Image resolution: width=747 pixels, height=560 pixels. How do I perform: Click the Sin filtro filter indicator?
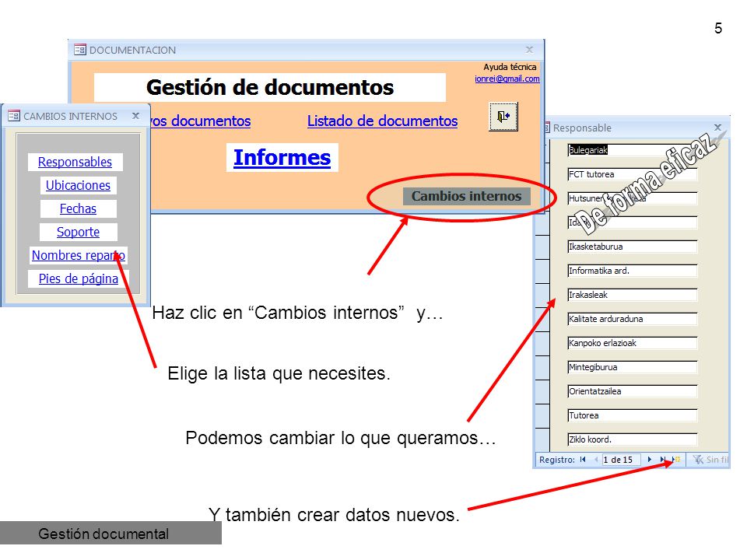[x=710, y=460]
